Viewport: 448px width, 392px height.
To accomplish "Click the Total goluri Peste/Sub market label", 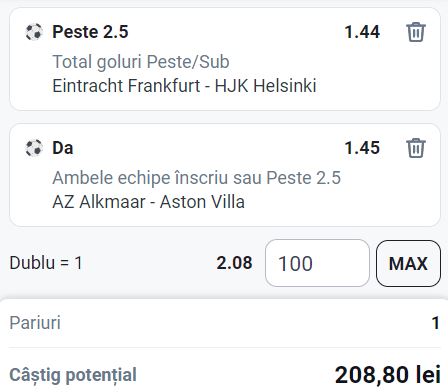I will point(141,62).
